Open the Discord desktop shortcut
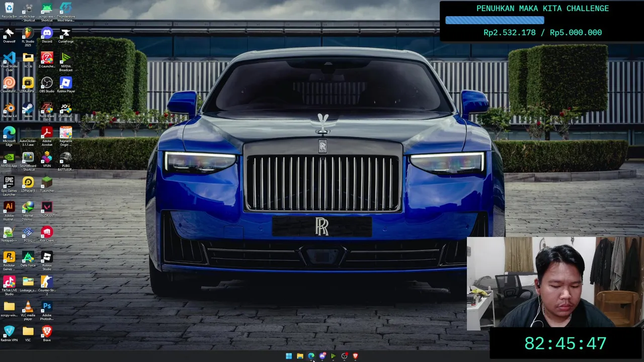Screen dimensions: 644x362 47,35
